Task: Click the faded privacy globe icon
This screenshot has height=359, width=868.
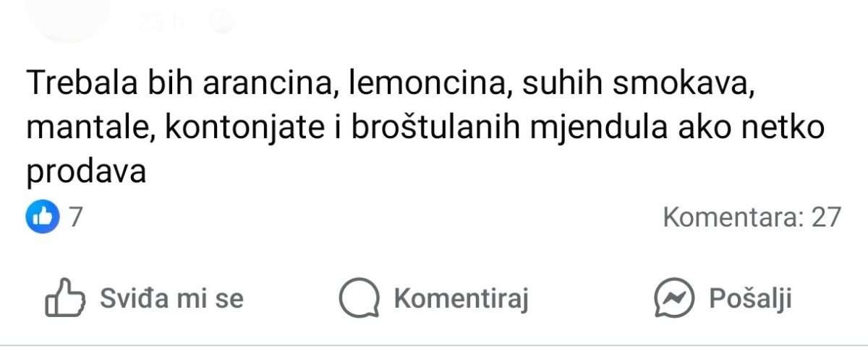Action: [x=223, y=22]
